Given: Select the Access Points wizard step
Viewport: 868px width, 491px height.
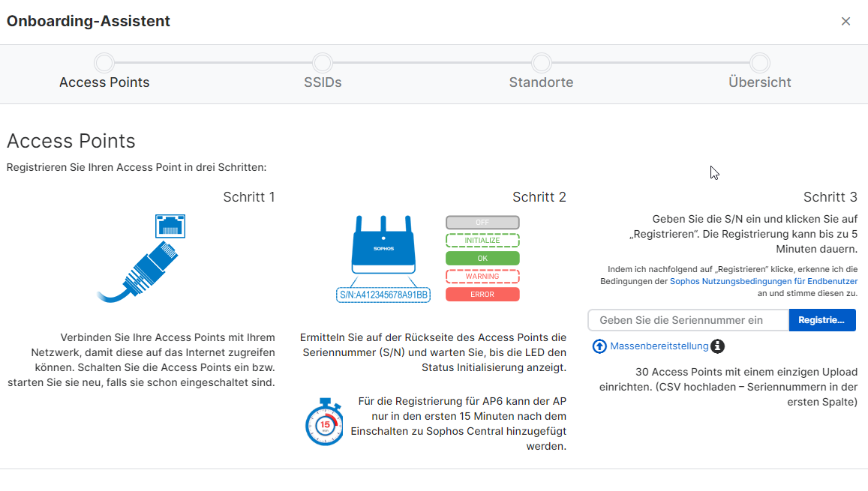Looking at the screenshot, I should 104,82.
